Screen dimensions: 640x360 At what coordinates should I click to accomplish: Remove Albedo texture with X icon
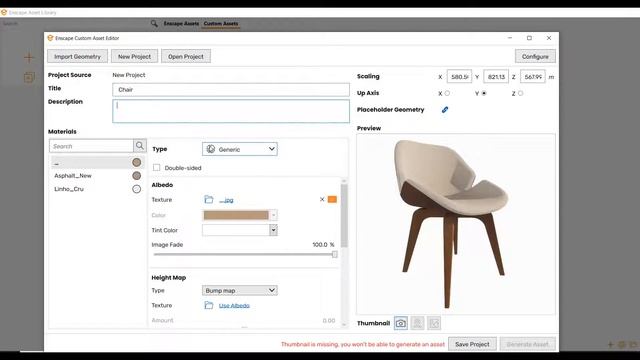322,199
